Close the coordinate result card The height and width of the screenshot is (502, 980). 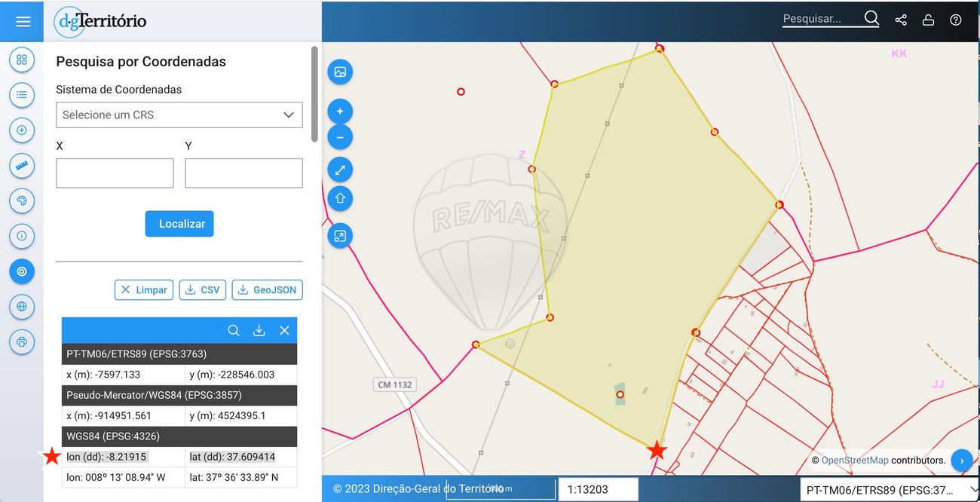284,330
